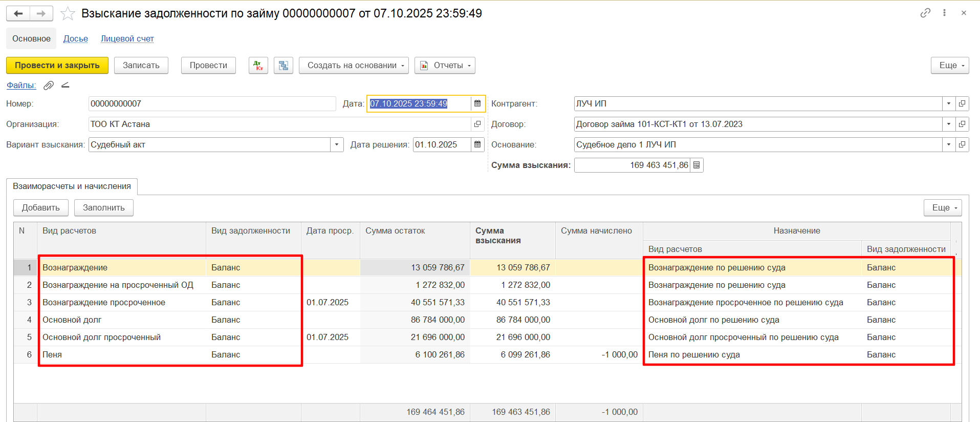Screen dimensions: 980x422
Task: Open the Создать на основании menu
Action: (x=354, y=66)
